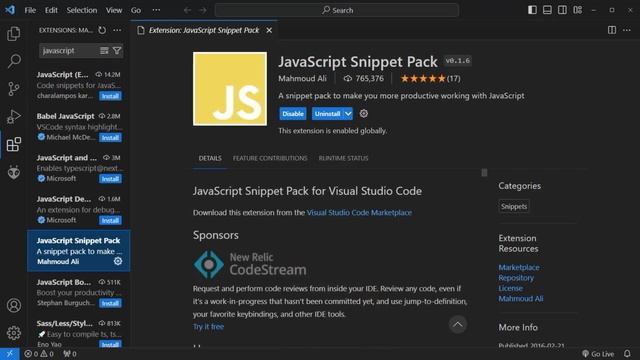640x360 pixels.
Task: Open the Mahmoud Ali resource link
Action: click(x=520, y=299)
